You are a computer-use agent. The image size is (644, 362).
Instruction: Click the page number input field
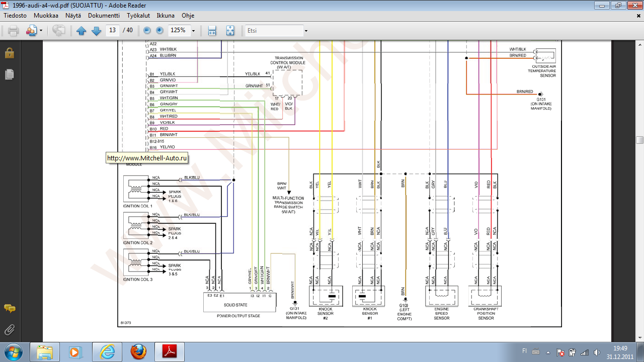pos(112,30)
